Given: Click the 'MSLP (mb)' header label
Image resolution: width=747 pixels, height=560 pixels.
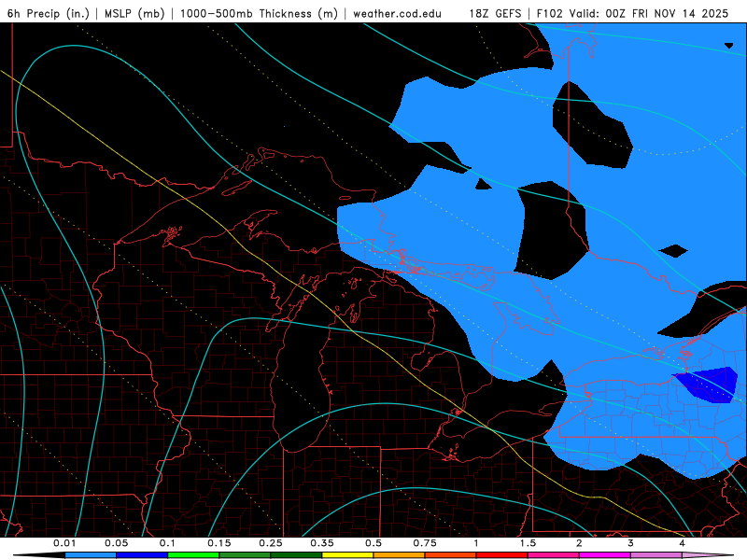Looking at the screenshot, I should tap(134, 13).
